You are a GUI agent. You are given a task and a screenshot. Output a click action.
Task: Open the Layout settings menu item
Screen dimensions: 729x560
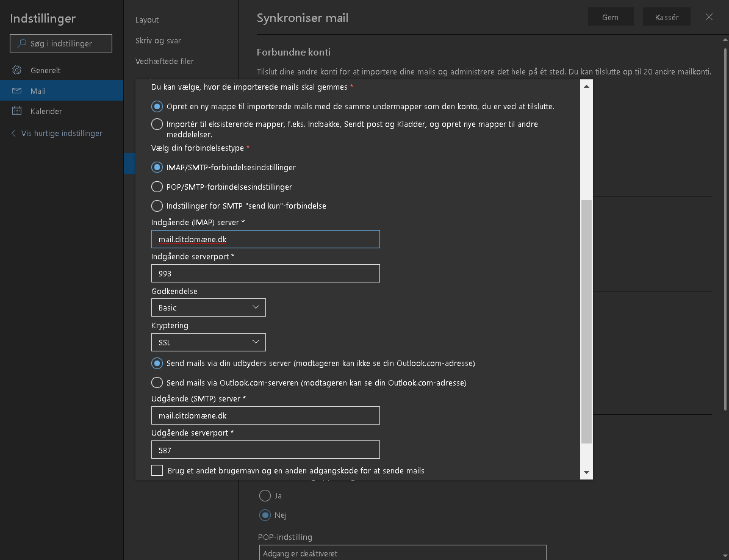point(147,20)
